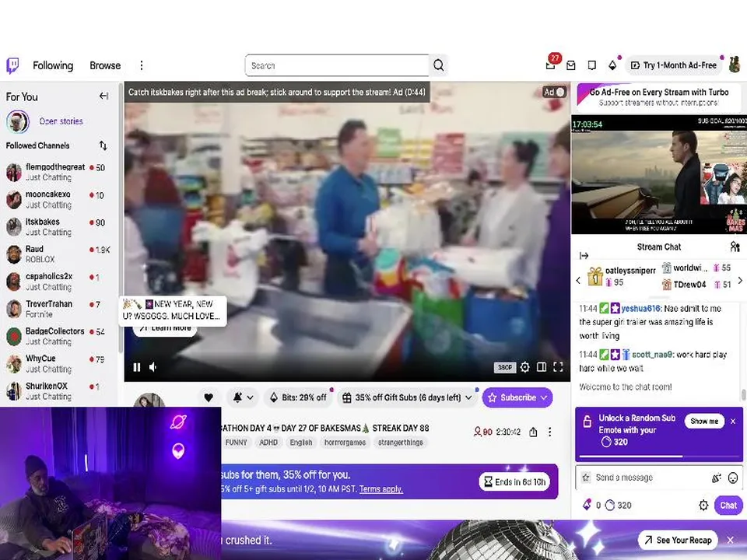Screen dimensions: 747x560
Task: Open oatleyssniperr top gifter entry
Action: (x=622, y=276)
